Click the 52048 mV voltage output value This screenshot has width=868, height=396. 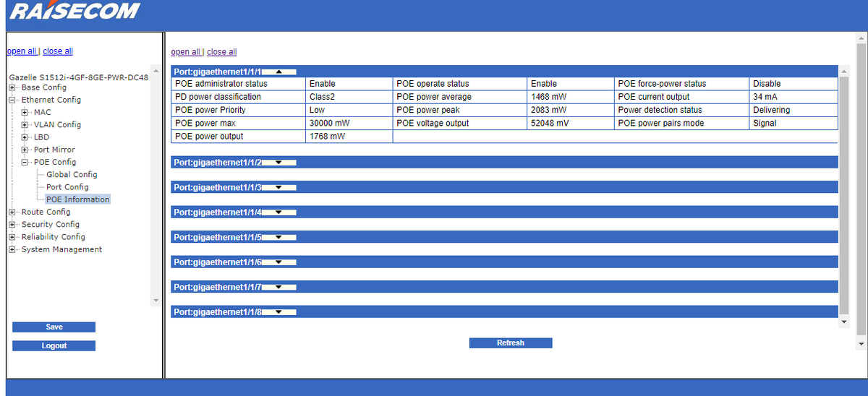pos(550,124)
